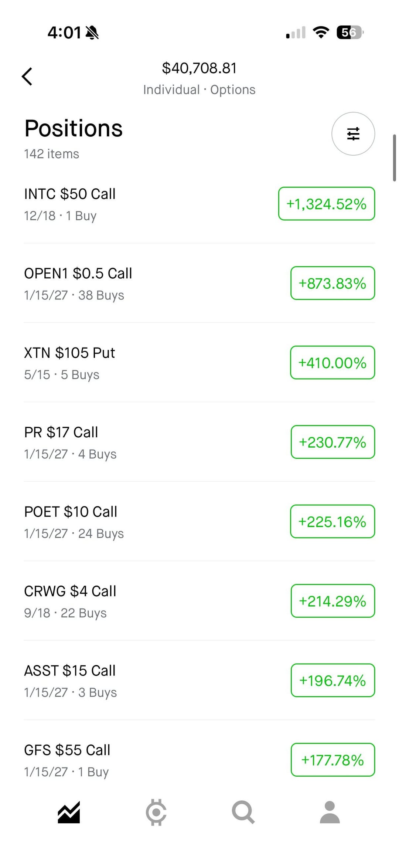Open the search magnifier tab
The width and height of the screenshot is (399, 868).
click(x=243, y=812)
